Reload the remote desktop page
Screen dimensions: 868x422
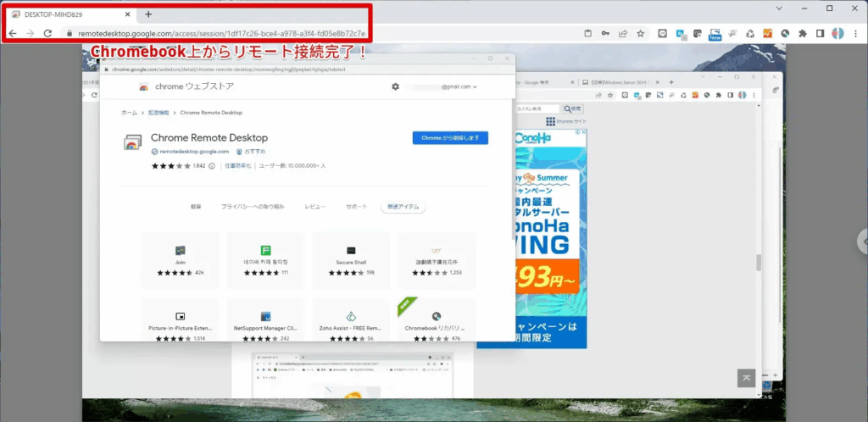(47, 33)
